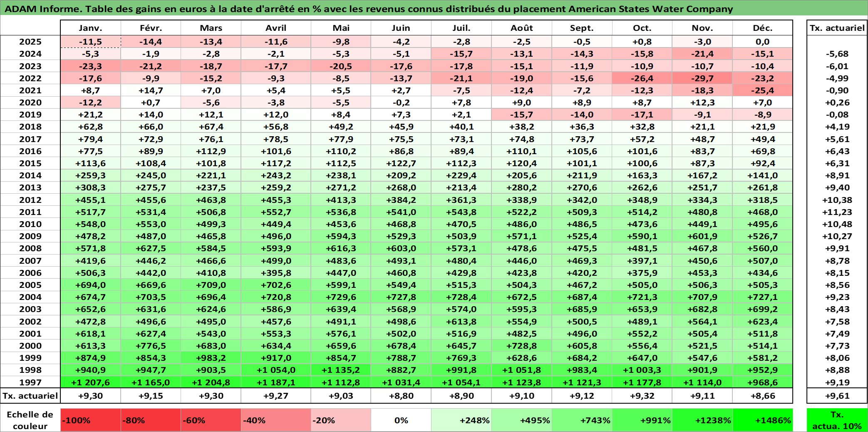Select the Oct. column header

click(x=642, y=28)
